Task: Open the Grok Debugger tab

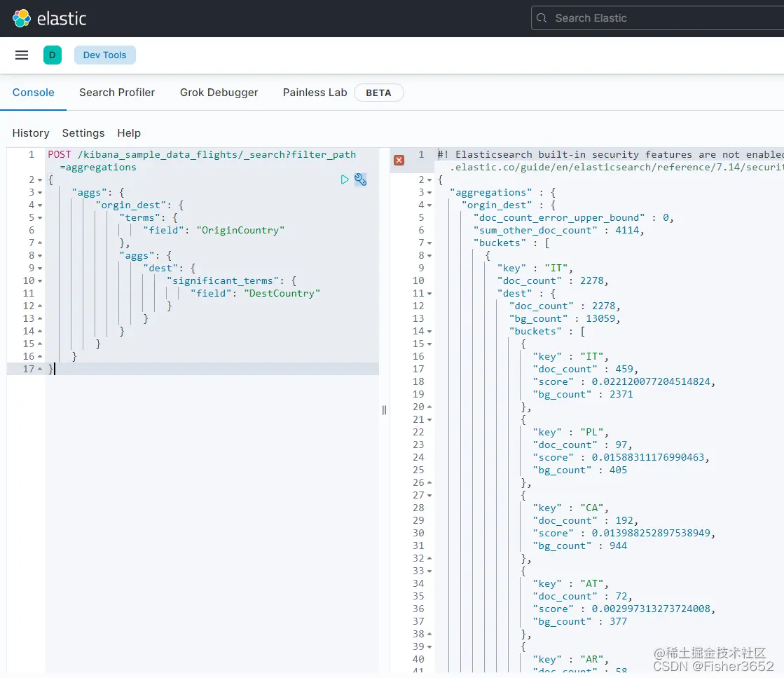Action: pos(219,93)
